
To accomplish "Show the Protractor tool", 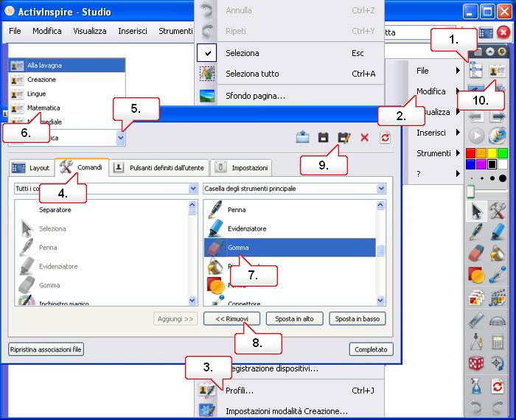I will click(x=498, y=321).
